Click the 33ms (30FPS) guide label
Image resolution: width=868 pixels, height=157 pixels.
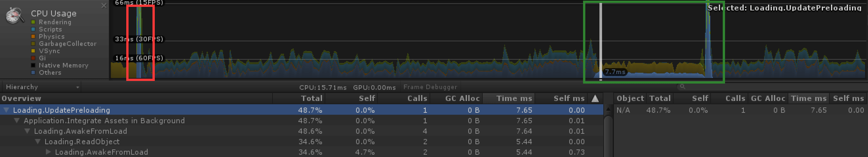[x=139, y=39]
